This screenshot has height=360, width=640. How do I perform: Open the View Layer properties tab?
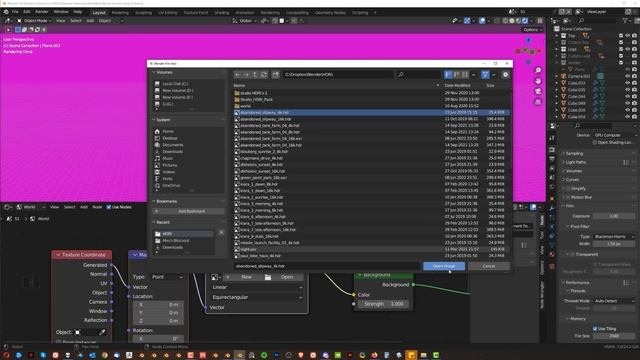(552, 168)
